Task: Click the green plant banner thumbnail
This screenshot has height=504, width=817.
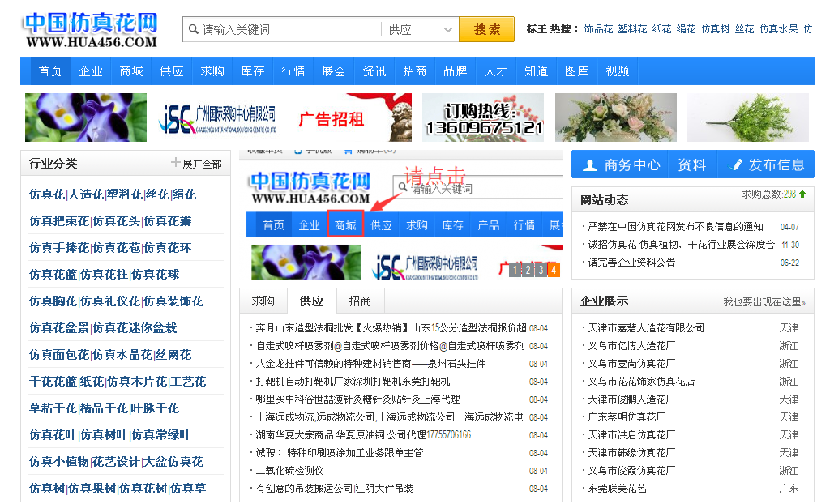Action: [x=748, y=117]
